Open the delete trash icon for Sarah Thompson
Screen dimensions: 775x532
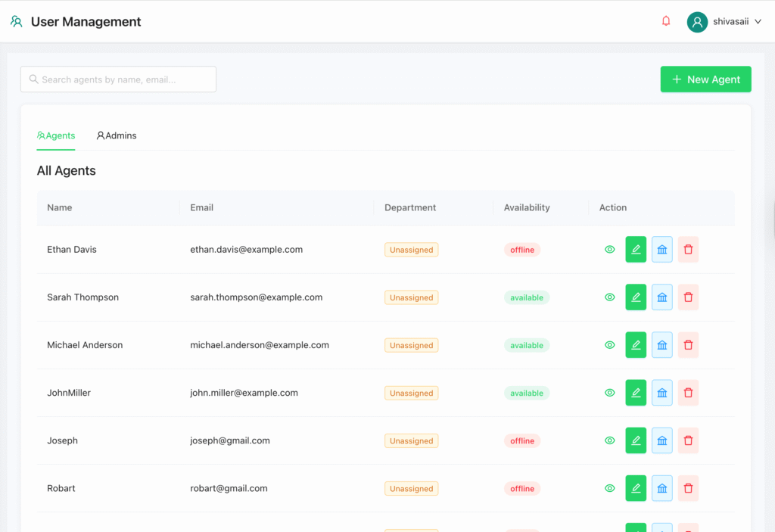coord(688,297)
